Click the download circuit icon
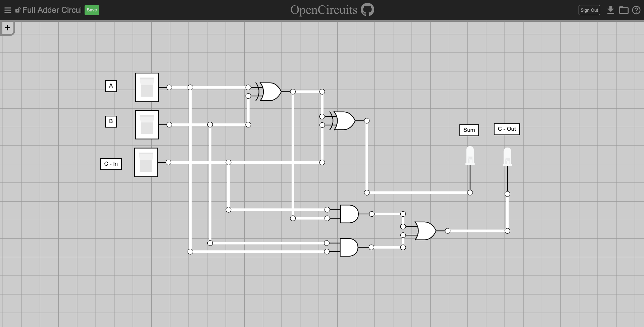Viewport: 644px width, 327px height. pyautogui.click(x=611, y=10)
